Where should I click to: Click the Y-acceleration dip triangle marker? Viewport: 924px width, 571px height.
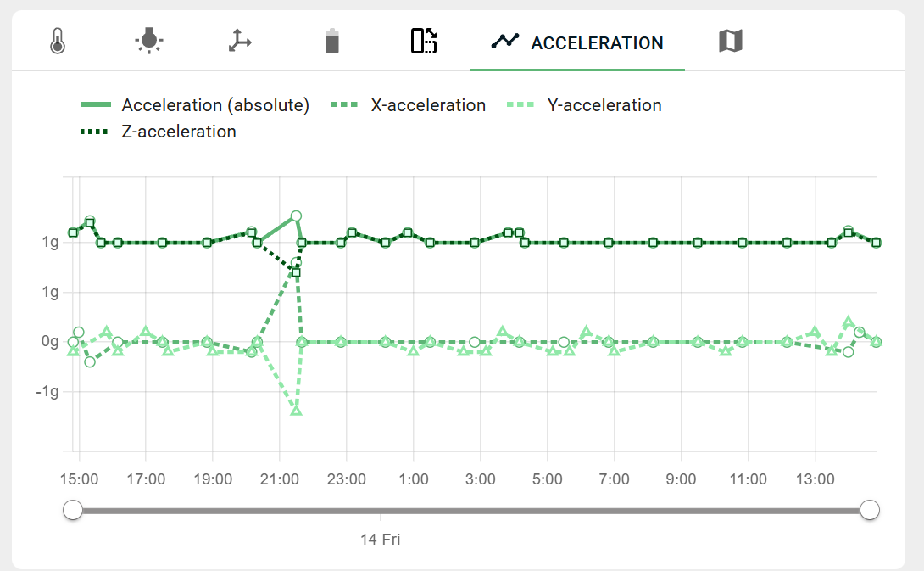pyautogui.click(x=294, y=411)
